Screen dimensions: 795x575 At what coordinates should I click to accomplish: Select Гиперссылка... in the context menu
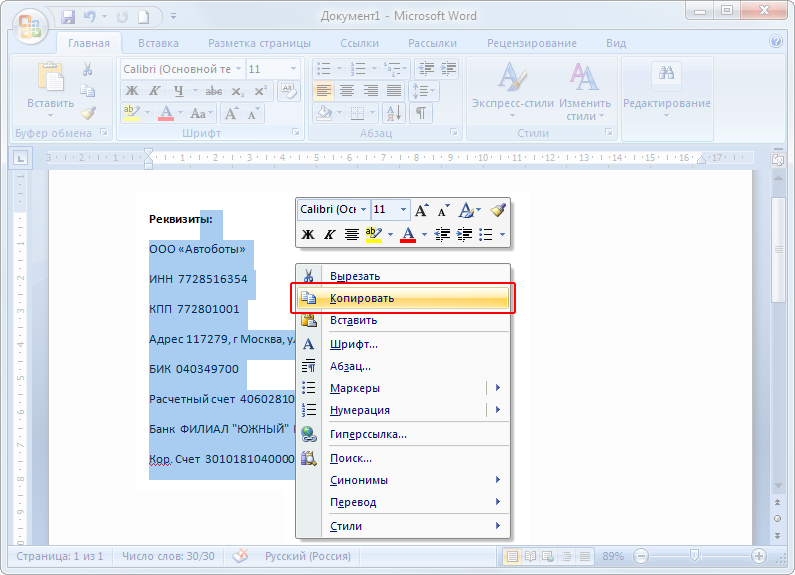[x=403, y=434]
